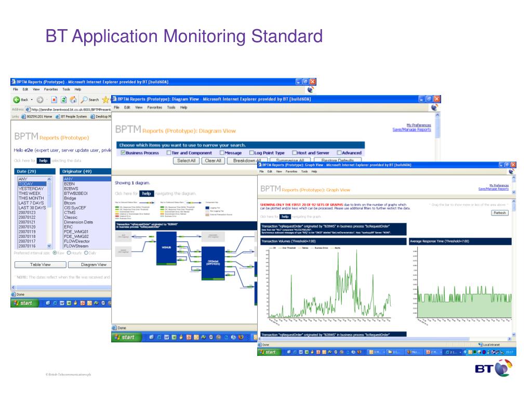Check the Advanced checkbox

click(339, 153)
